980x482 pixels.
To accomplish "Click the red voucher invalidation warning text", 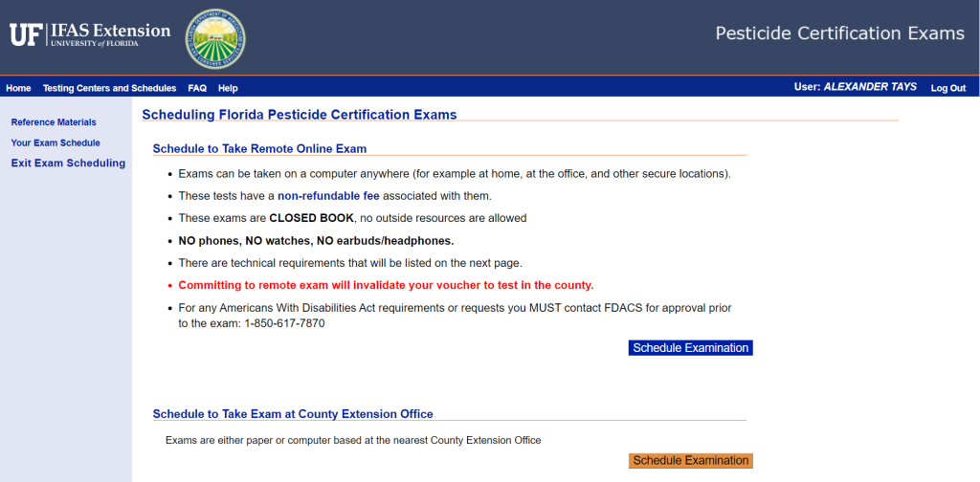I will coord(386,285).
